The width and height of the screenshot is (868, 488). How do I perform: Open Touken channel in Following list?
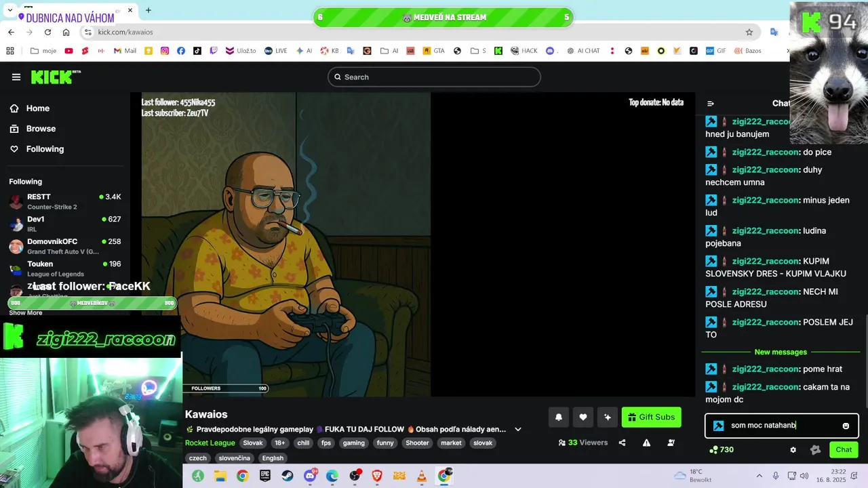tap(65, 268)
